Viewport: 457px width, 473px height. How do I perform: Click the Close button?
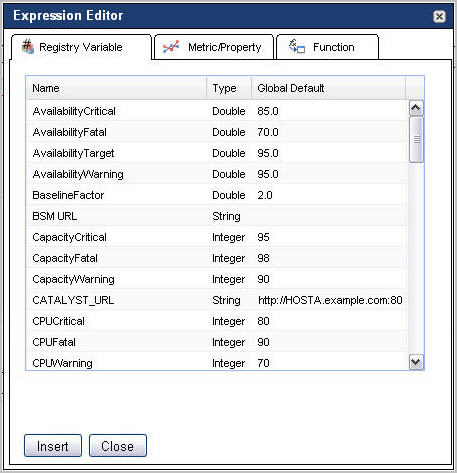(118, 446)
